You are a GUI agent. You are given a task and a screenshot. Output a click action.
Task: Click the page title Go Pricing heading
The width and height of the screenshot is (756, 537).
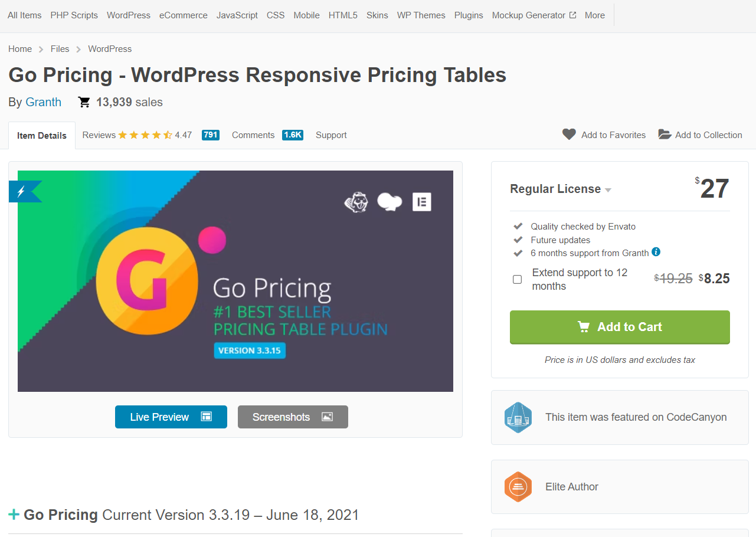(257, 75)
